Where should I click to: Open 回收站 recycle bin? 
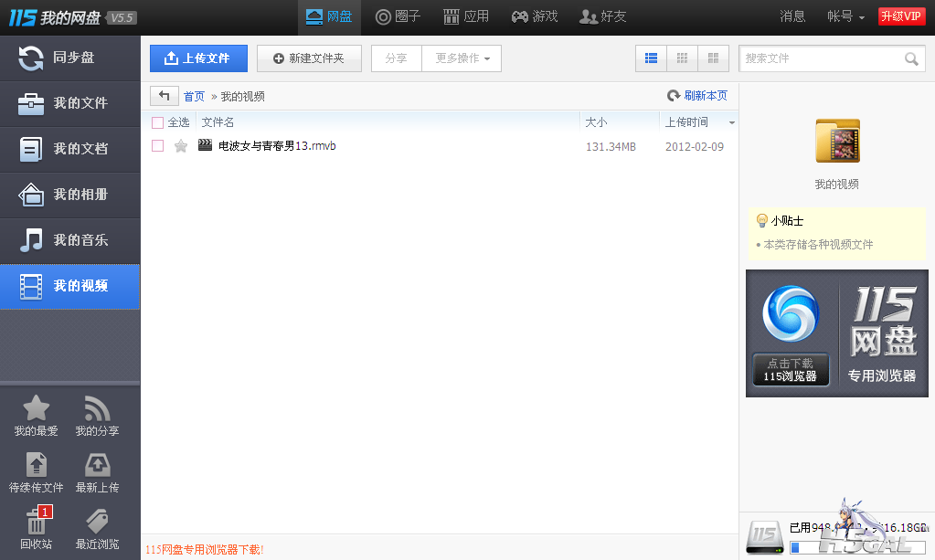[x=36, y=528]
